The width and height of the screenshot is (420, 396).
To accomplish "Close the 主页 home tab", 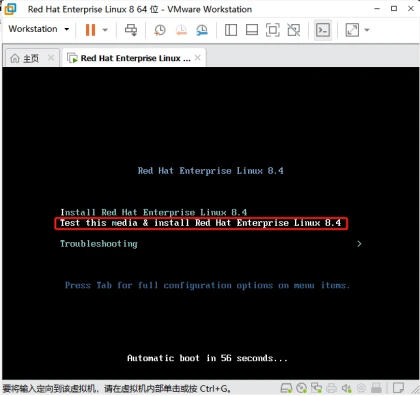I will pyautogui.click(x=51, y=58).
